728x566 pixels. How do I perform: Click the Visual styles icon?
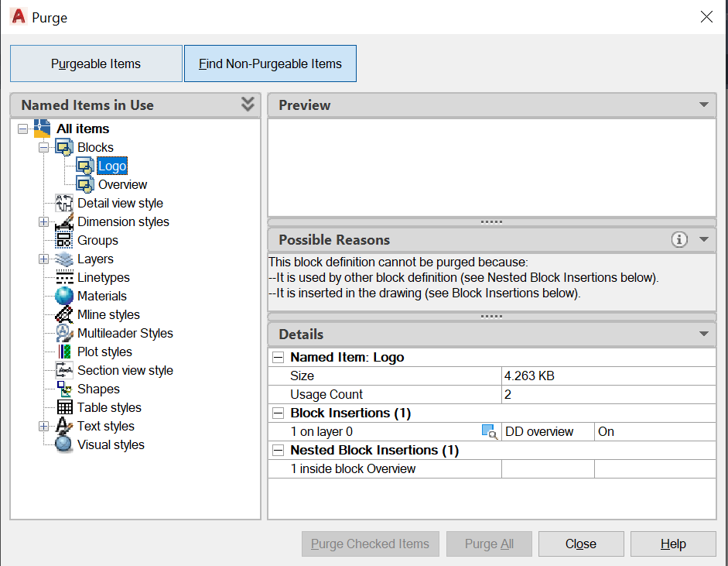65,444
